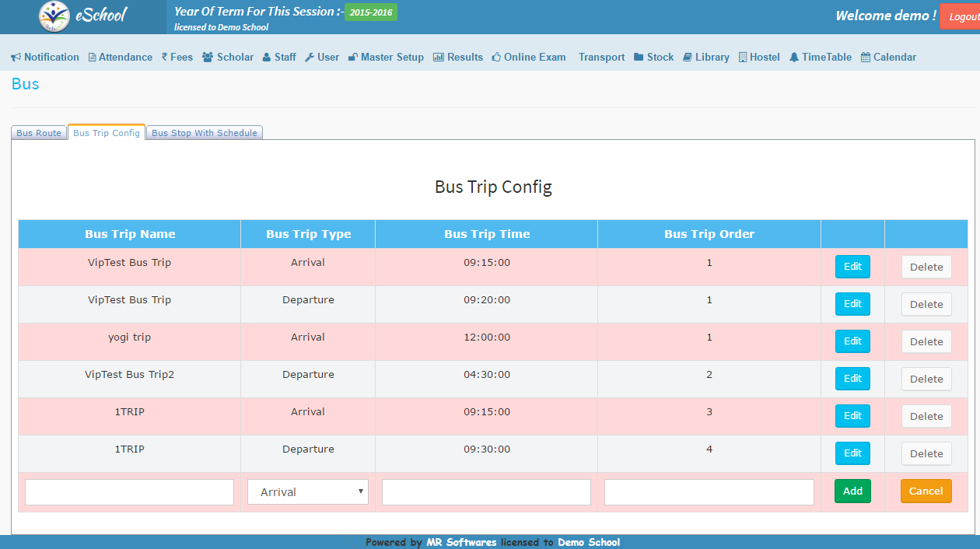Click the orange Cancel button
The image size is (980, 549).
pyautogui.click(x=926, y=491)
